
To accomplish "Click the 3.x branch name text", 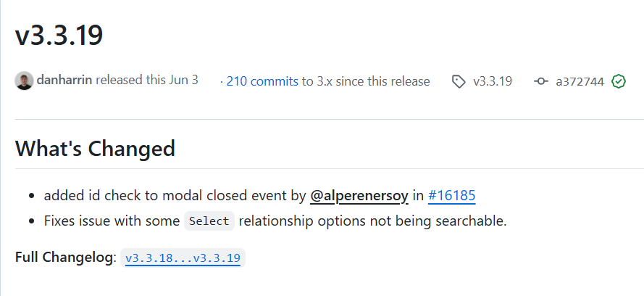I will (325, 81).
